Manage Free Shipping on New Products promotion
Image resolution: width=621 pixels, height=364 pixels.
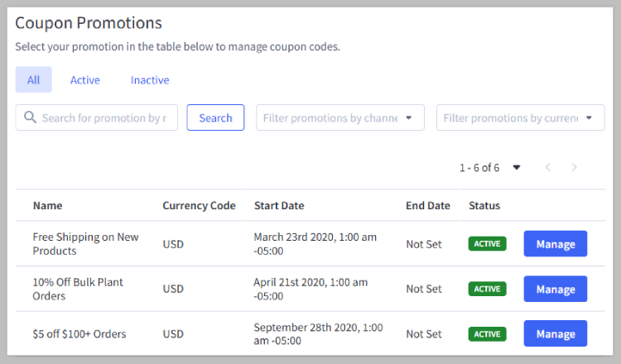click(556, 244)
